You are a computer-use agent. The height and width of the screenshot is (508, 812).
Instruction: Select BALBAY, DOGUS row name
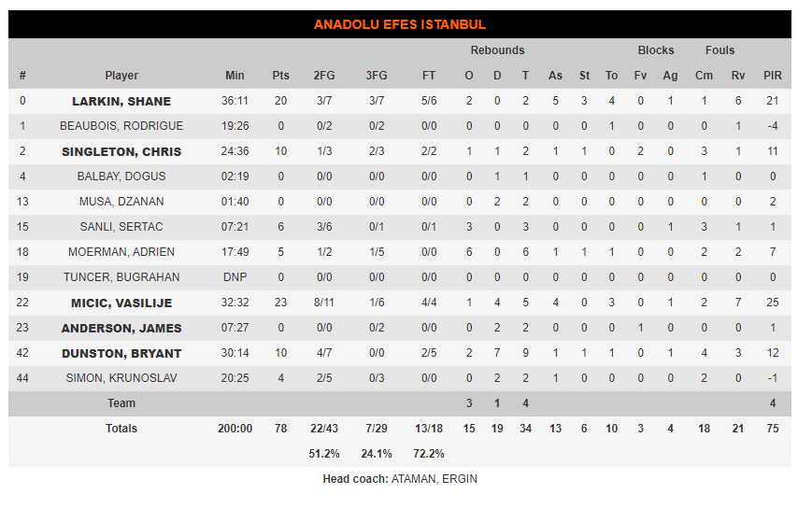[x=121, y=176]
